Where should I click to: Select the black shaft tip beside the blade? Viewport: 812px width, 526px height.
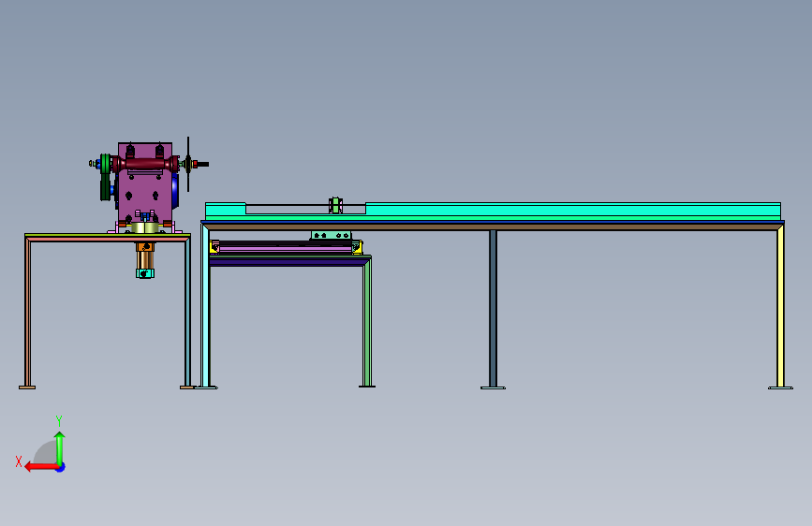pos(203,164)
